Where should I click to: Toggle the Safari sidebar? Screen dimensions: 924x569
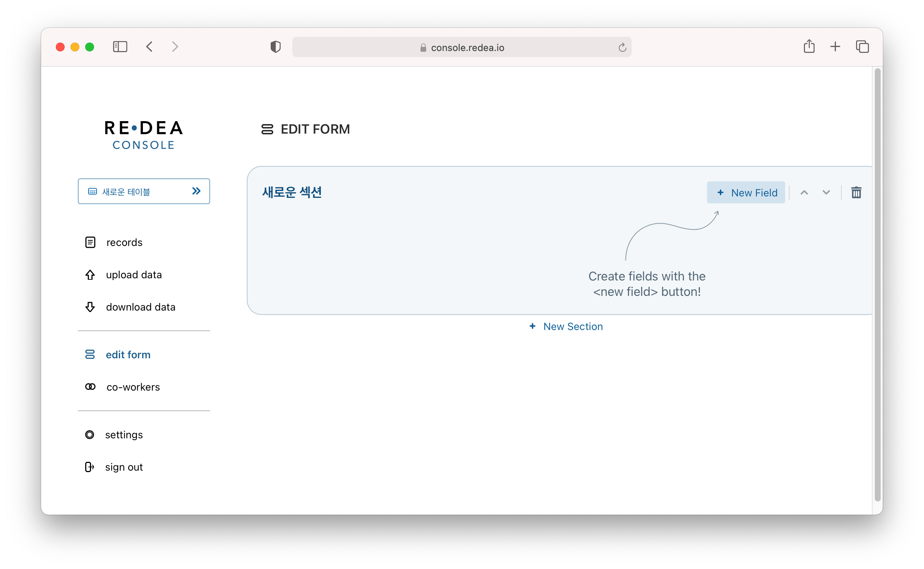coord(120,47)
